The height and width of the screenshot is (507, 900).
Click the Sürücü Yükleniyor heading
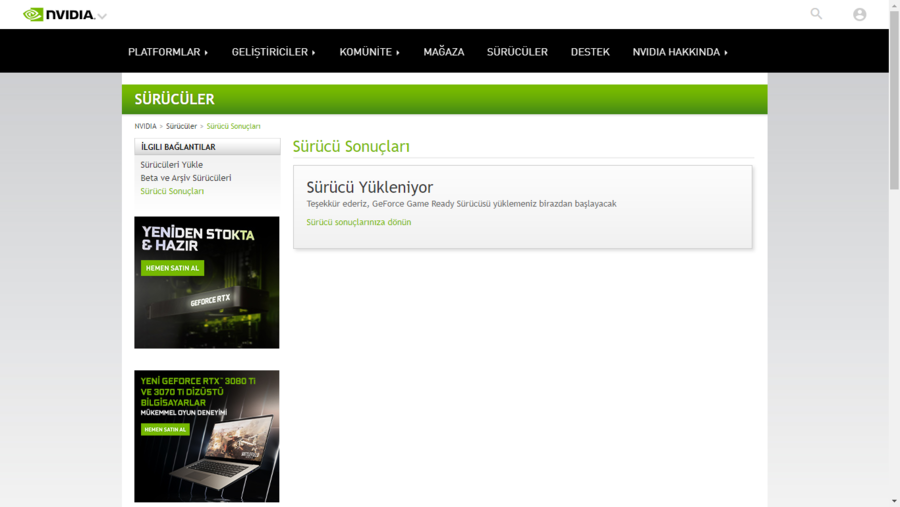coord(370,187)
